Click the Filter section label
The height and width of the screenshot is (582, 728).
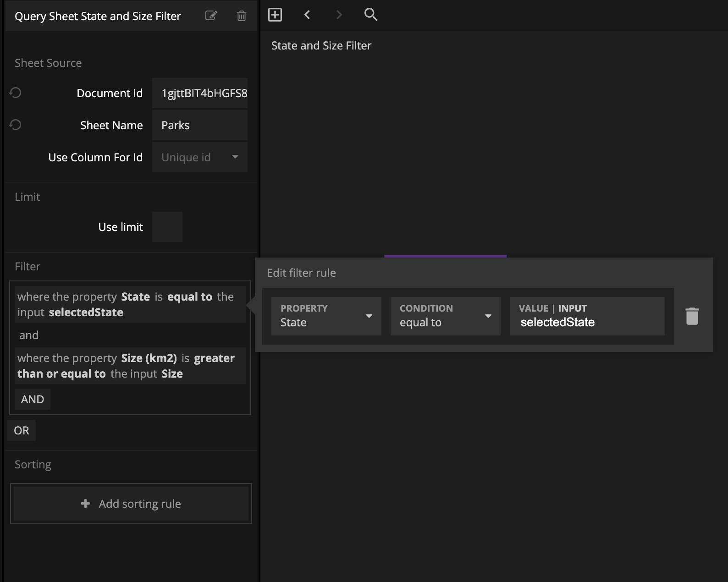pos(28,266)
